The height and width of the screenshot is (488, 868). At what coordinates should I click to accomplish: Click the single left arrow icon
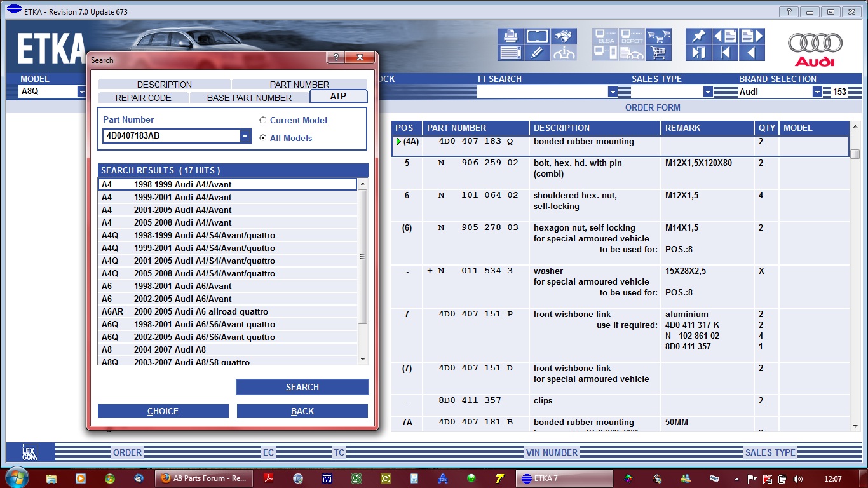(x=752, y=53)
